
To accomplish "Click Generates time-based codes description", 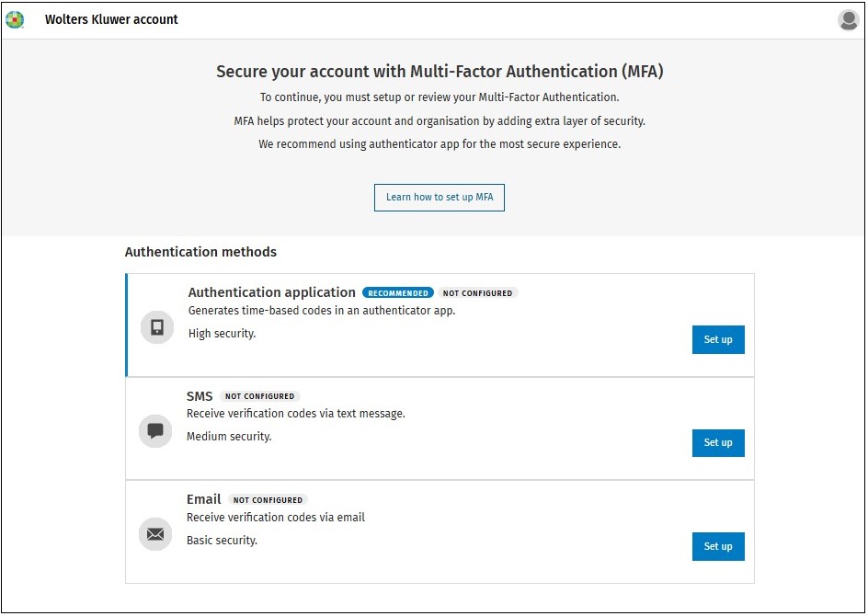I will pyautogui.click(x=322, y=311).
